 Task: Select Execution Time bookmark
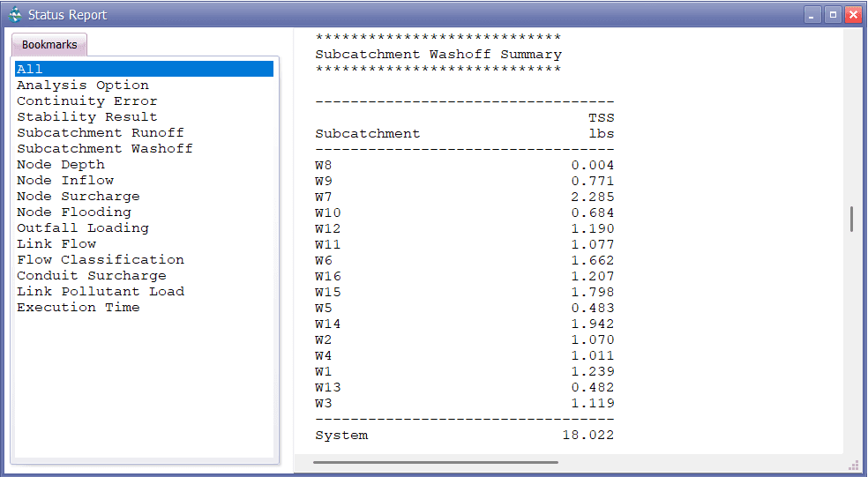pyautogui.click(x=78, y=308)
